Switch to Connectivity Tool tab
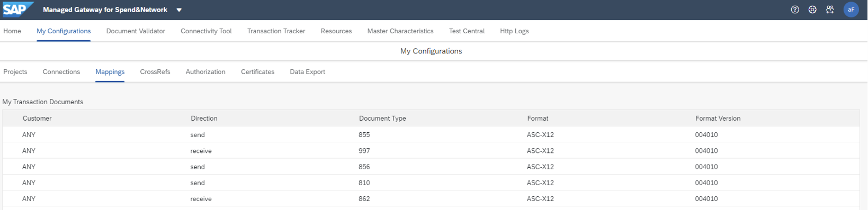The height and width of the screenshot is (210, 868). (x=206, y=31)
